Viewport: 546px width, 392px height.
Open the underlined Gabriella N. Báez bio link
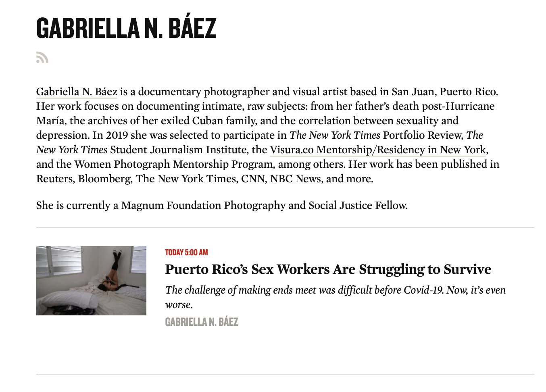pos(77,92)
